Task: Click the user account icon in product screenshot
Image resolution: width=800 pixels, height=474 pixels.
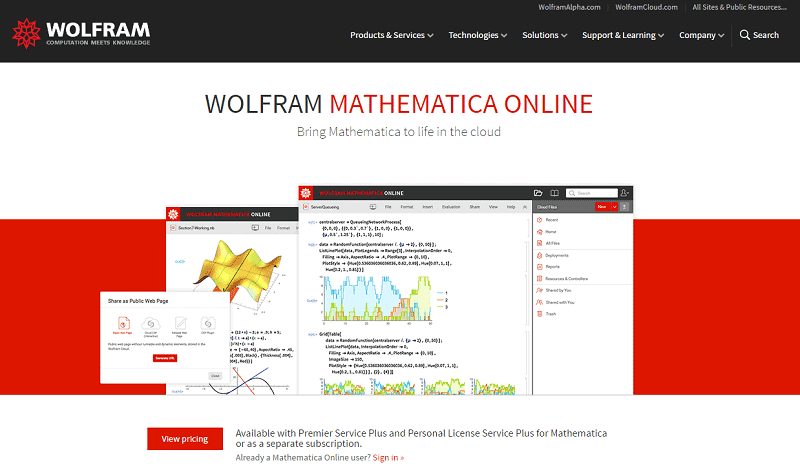Action: coord(624,193)
